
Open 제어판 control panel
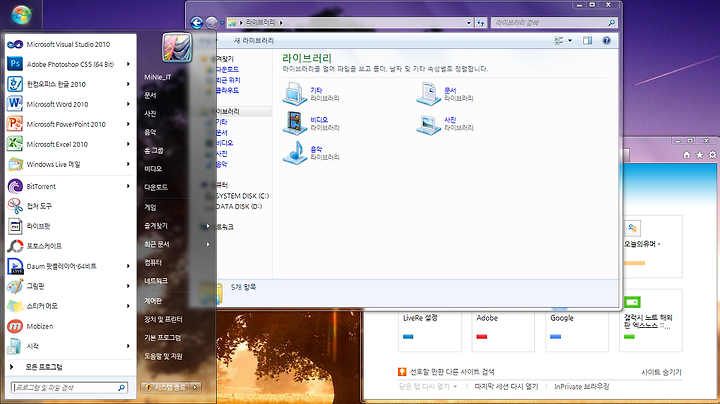click(x=153, y=301)
